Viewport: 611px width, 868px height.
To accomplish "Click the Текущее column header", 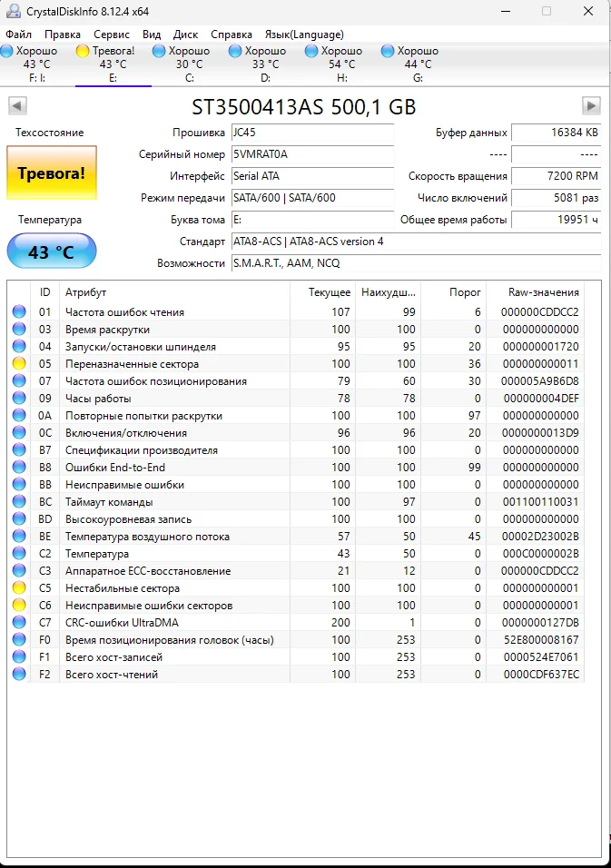I will pyautogui.click(x=322, y=292).
